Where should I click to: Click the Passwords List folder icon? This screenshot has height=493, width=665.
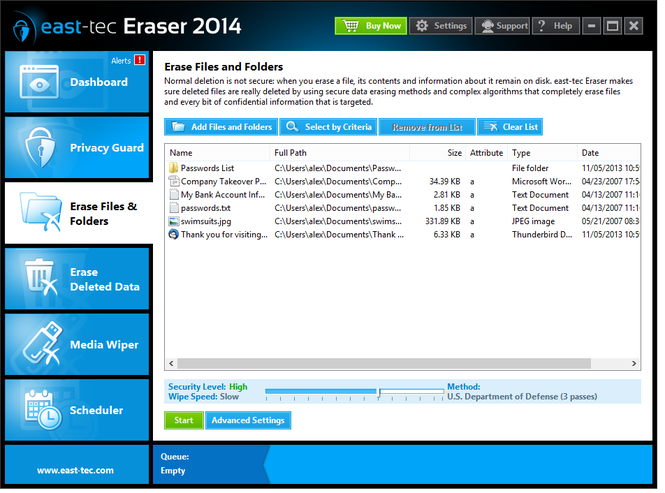point(173,168)
